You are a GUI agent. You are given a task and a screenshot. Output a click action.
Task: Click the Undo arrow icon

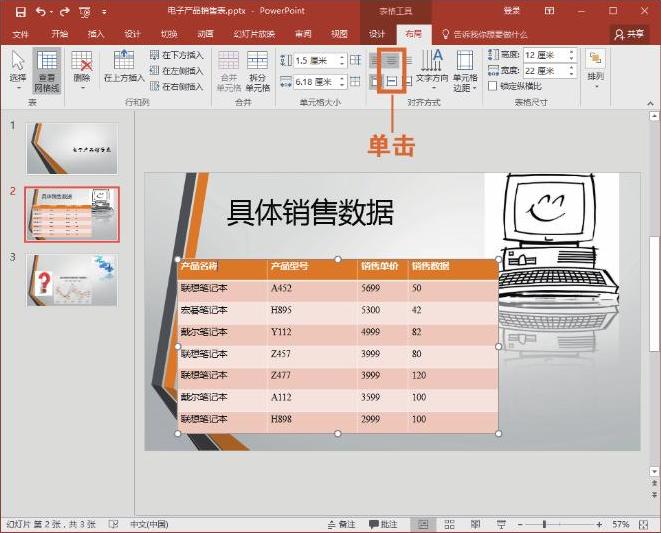40,11
